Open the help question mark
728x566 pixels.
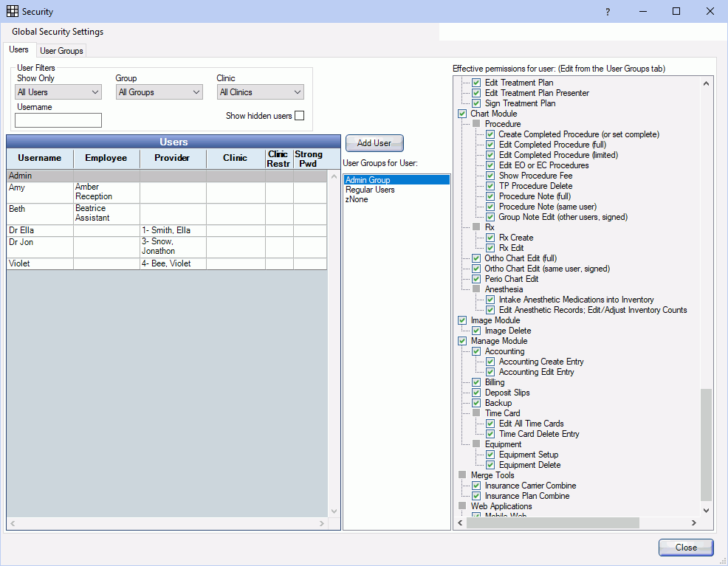click(608, 12)
